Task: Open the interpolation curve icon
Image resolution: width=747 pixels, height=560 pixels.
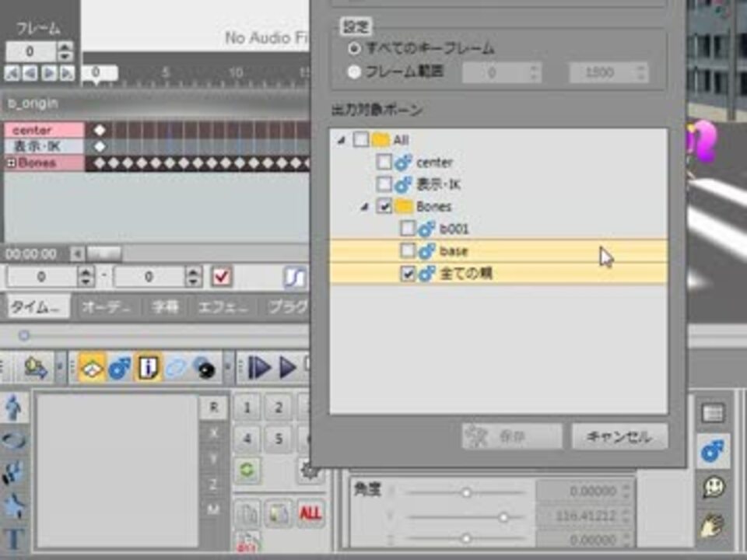Action: click(x=295, y=277)
